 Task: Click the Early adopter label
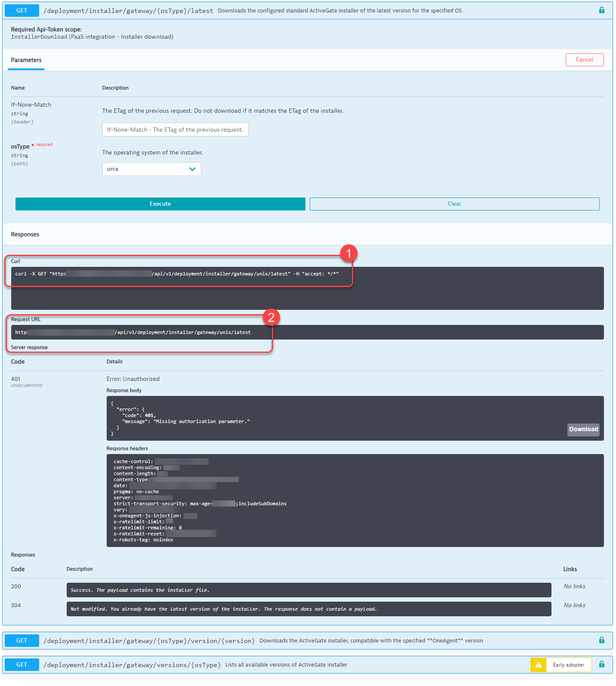tap(568, 665)
